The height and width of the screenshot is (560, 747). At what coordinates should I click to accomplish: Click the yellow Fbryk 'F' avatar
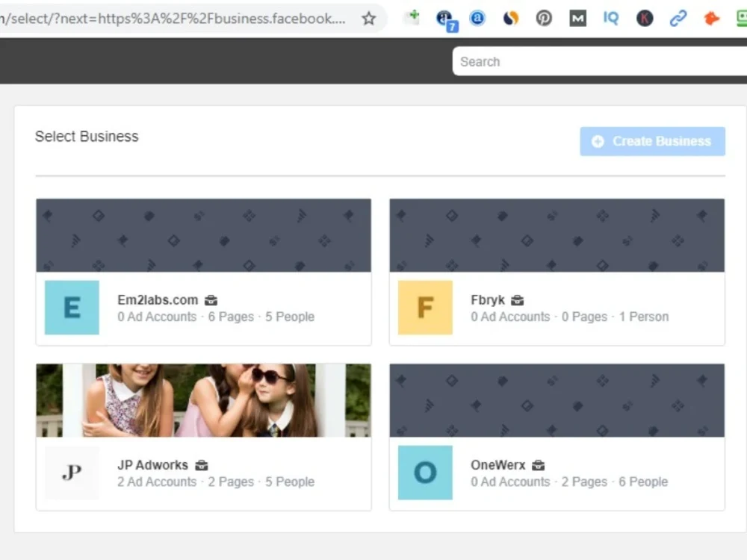point(425,307)
